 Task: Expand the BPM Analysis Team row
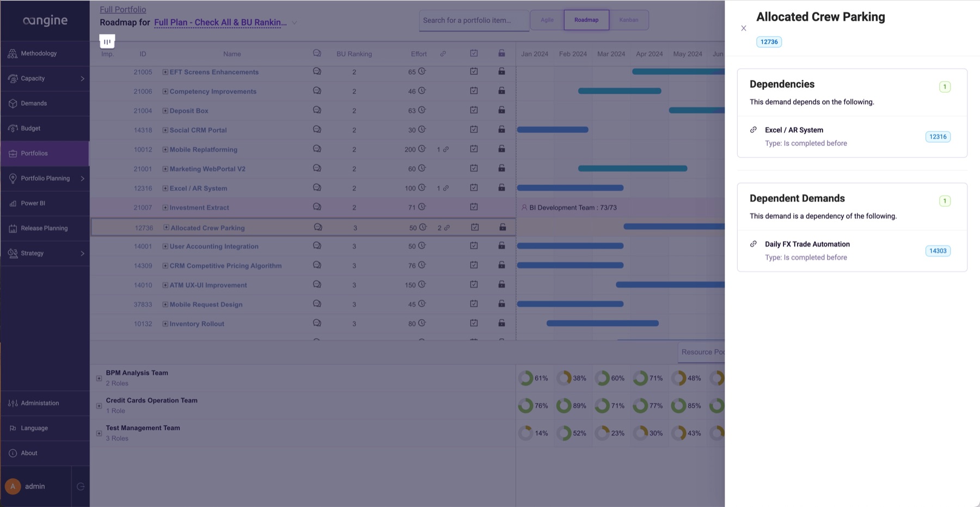pos(99,378)
